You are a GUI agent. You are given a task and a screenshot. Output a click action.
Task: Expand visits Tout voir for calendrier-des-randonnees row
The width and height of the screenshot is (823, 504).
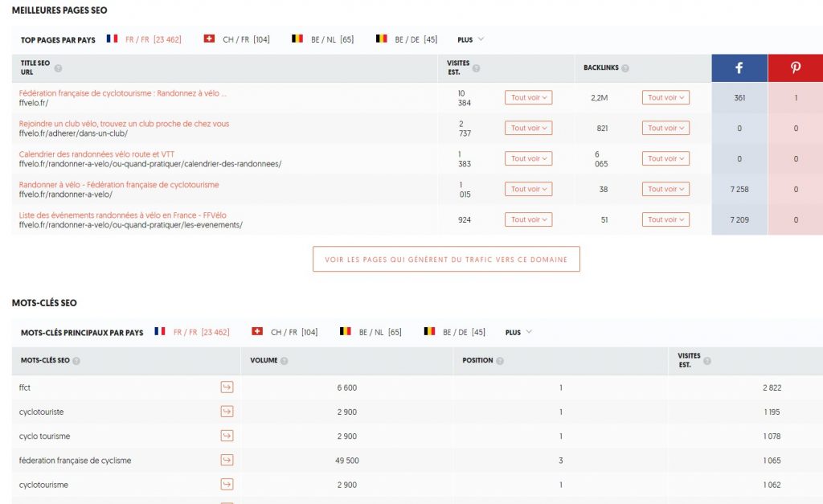[529, 158]
